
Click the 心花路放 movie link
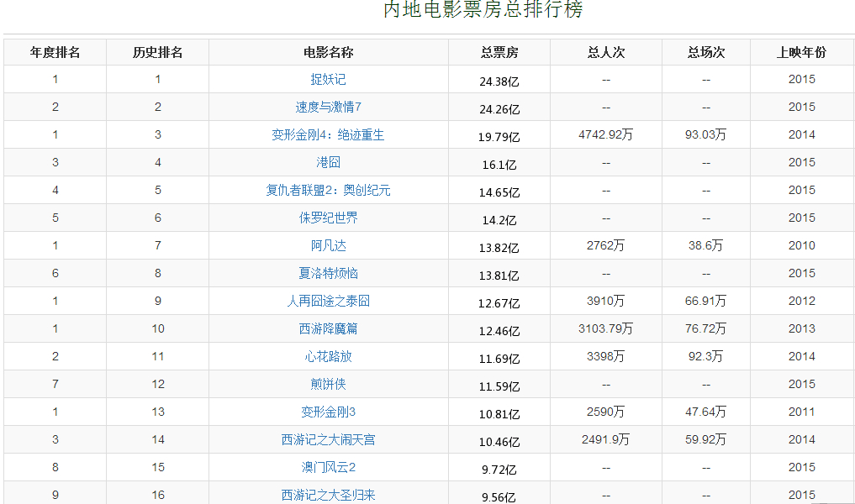[x=328, y=357]
